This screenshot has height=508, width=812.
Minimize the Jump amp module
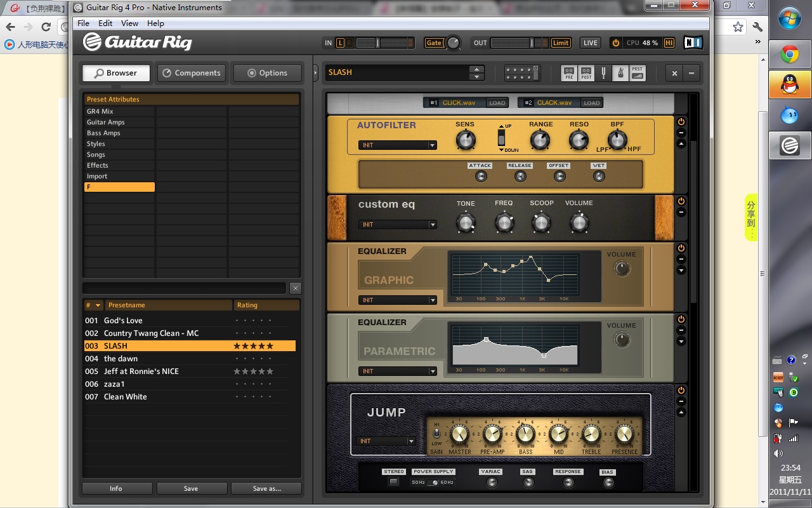tap(681, 401)
